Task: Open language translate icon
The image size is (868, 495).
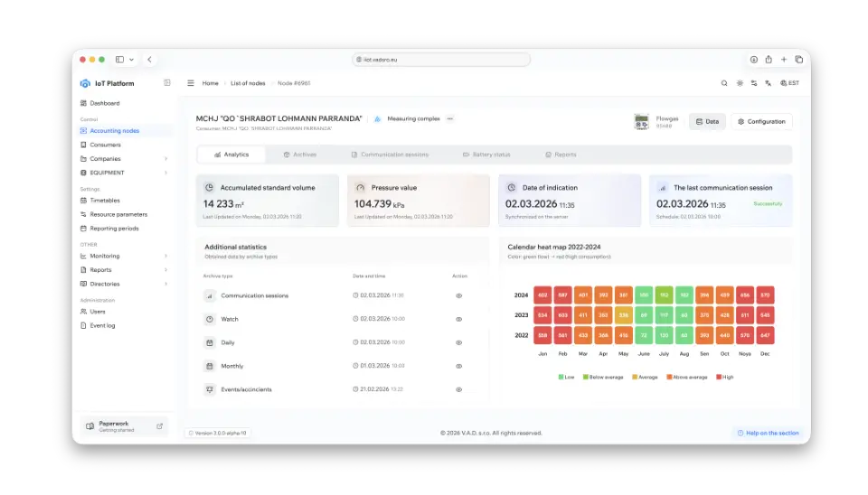Action: click(769, 83)
